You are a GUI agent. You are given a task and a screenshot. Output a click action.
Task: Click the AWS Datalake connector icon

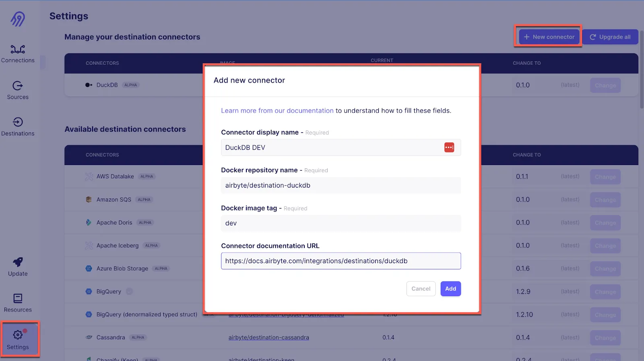click(x=89, y=177)
